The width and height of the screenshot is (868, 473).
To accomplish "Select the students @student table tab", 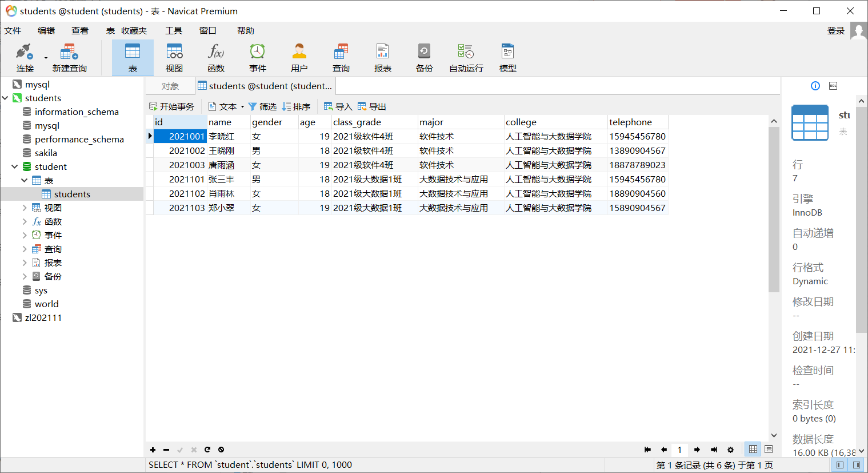I will click(x=265, y=86).
